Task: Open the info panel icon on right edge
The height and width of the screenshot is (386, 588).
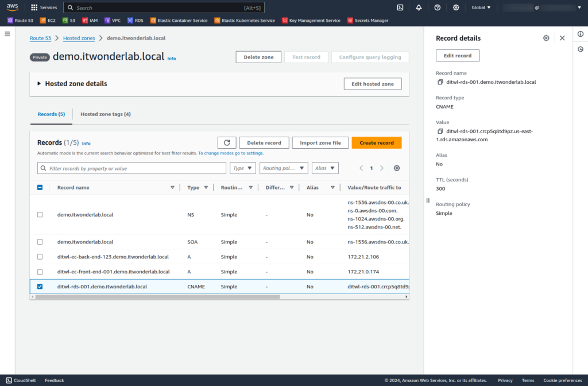Action: 581,34
